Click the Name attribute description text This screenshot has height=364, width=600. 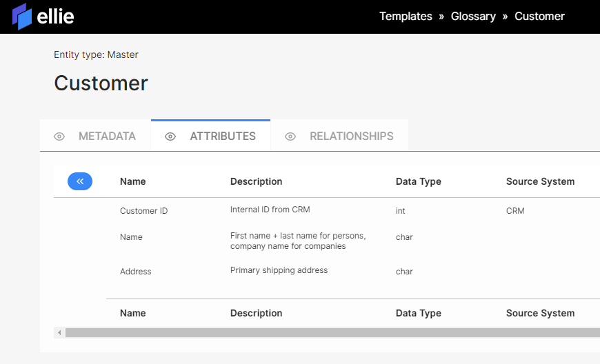coord(298,241)
